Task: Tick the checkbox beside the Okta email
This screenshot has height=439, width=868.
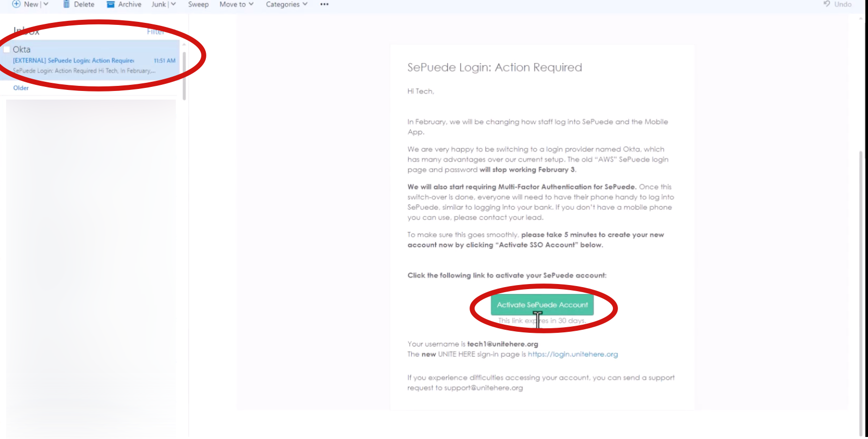Action: [x=7, y=49]
